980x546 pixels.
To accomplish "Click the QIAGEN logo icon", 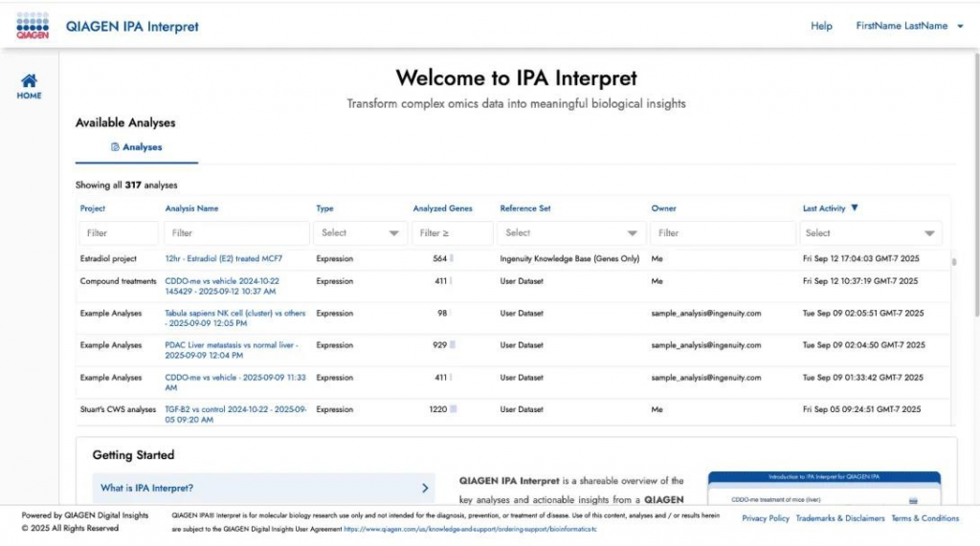I will (x=33, y=26).
